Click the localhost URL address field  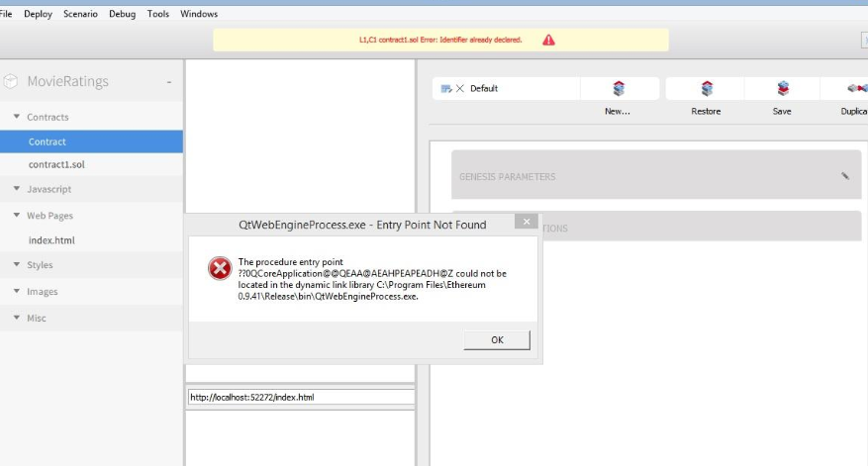(300, 397)
